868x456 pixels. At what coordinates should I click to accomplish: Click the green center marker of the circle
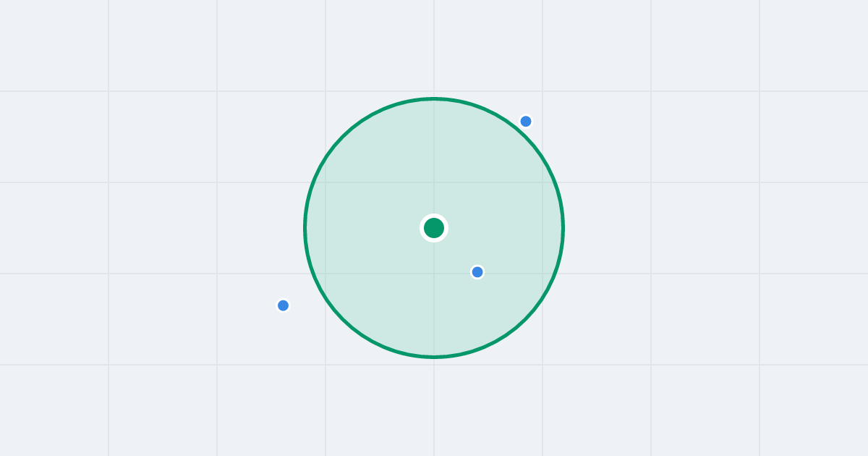pos(434,228)
